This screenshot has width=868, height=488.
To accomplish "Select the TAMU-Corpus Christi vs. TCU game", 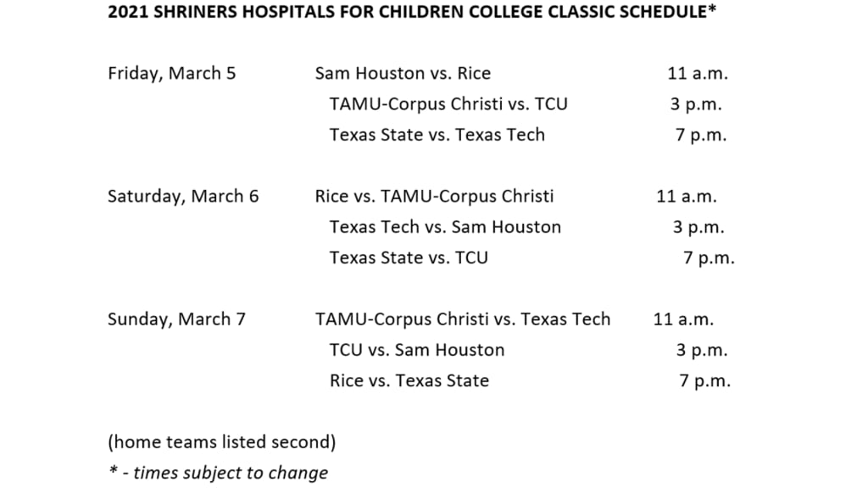I will pos(448,103).
